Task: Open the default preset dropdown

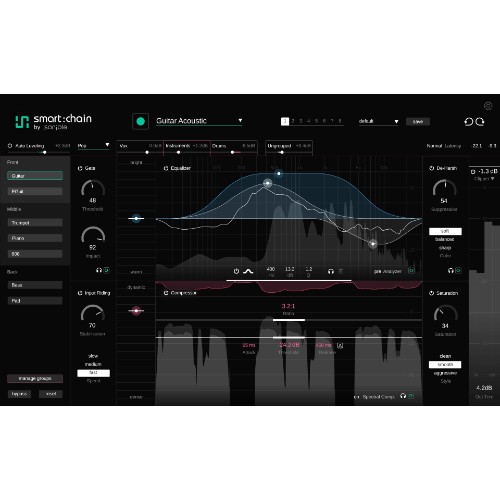Action: tap(378, 121)
